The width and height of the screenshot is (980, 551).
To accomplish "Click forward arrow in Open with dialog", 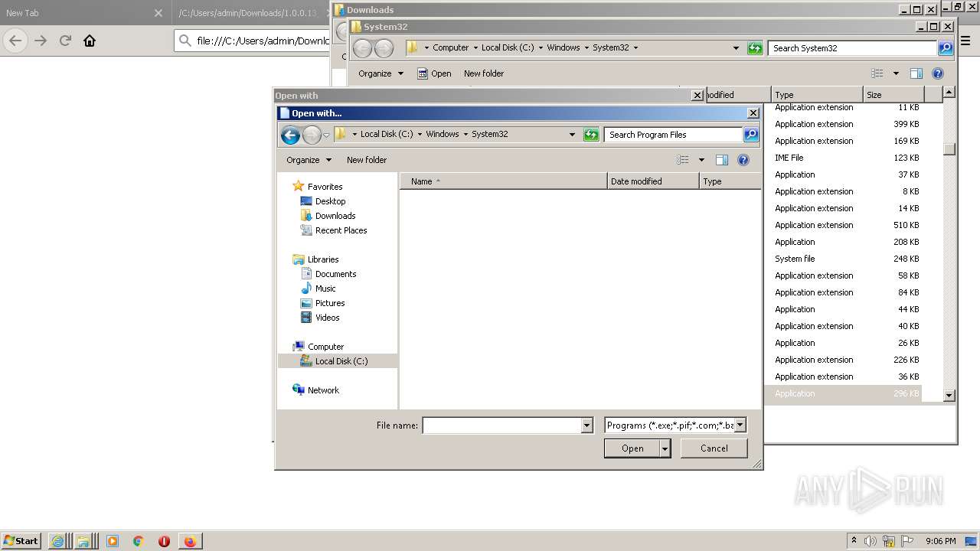I will (312, 135).
